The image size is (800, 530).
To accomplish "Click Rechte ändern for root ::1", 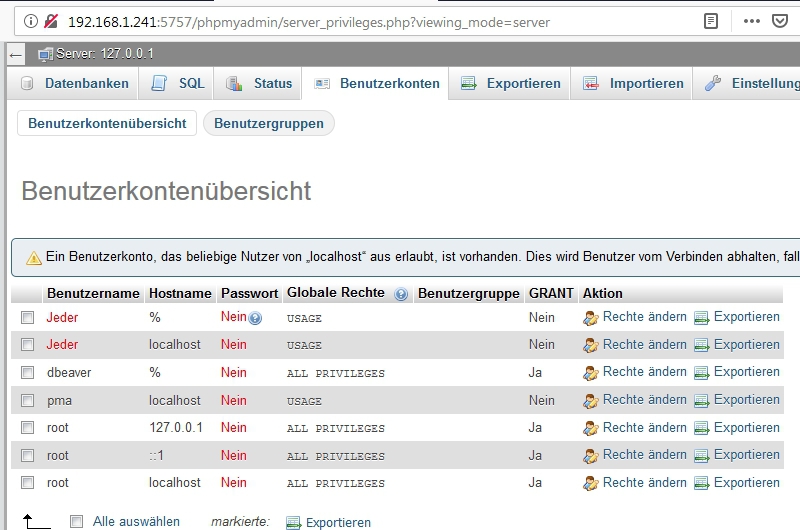I will click(x=644, y=455).
